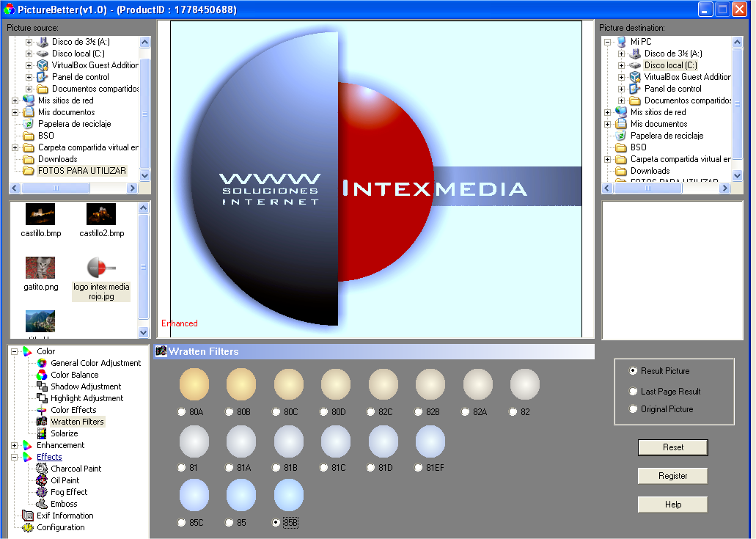Click the Enhancement category icon
The image size is (756, 539).
[x=28, y=445]
